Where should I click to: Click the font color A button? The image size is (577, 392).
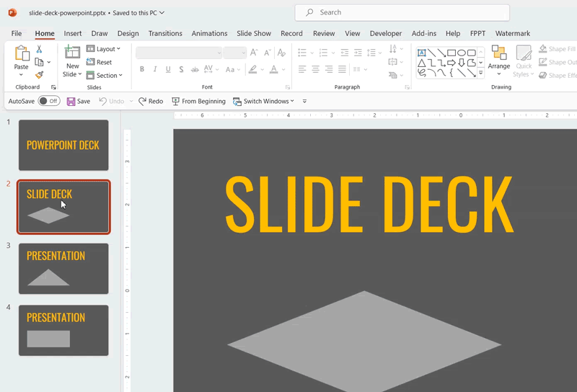(274, 69)
